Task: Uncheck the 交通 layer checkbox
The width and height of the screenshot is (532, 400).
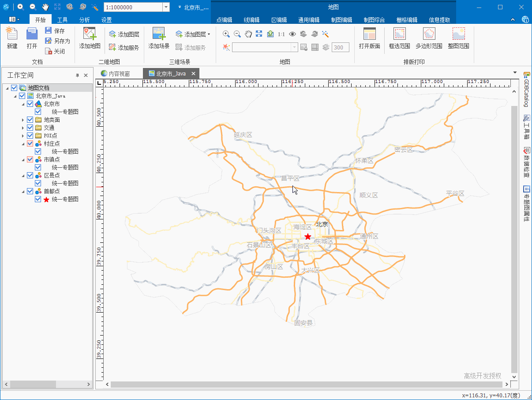Action: pyautogui.click(x=30, y=128)
